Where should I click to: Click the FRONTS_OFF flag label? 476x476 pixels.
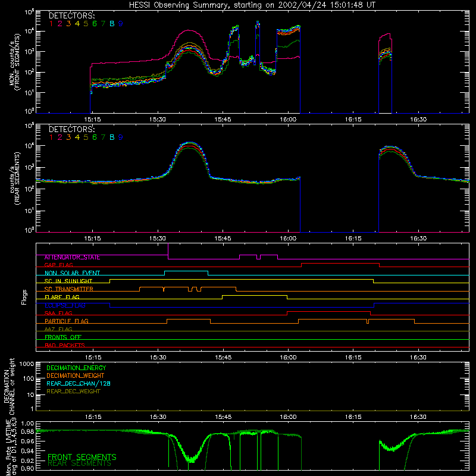pos(63,337)
